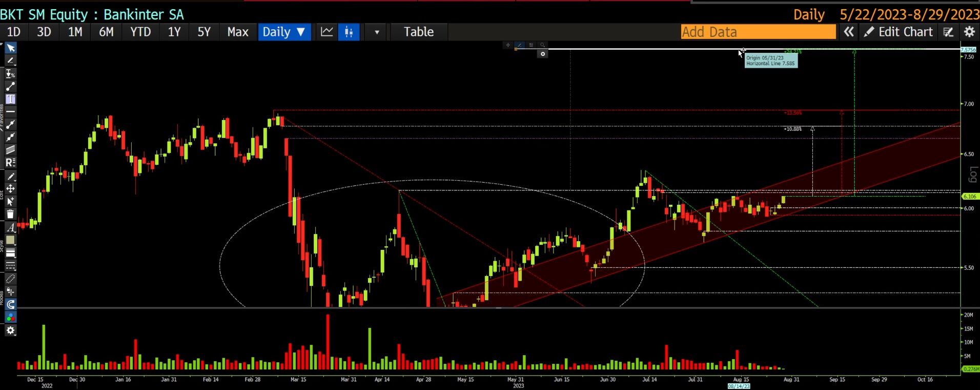Screen dimensions: 980x390
Task: Click the Add Data input field
Action: point(759,32)
